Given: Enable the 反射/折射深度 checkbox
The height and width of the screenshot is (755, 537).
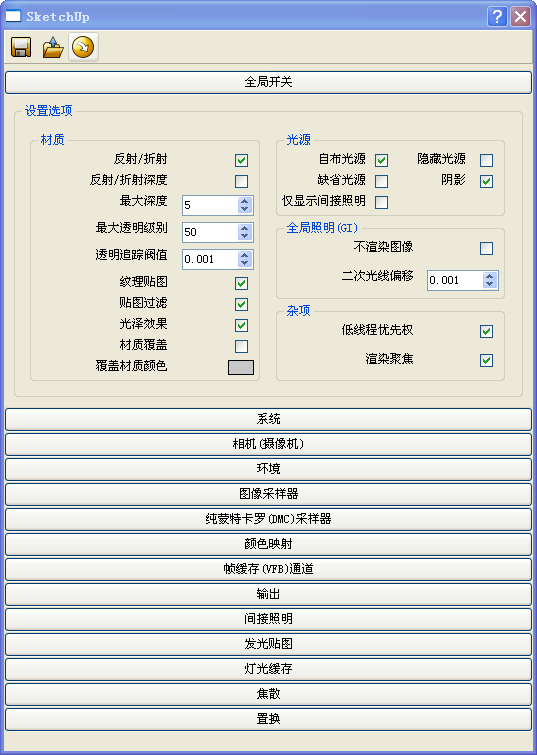Looking at the screenshot, I should [241, 181].
